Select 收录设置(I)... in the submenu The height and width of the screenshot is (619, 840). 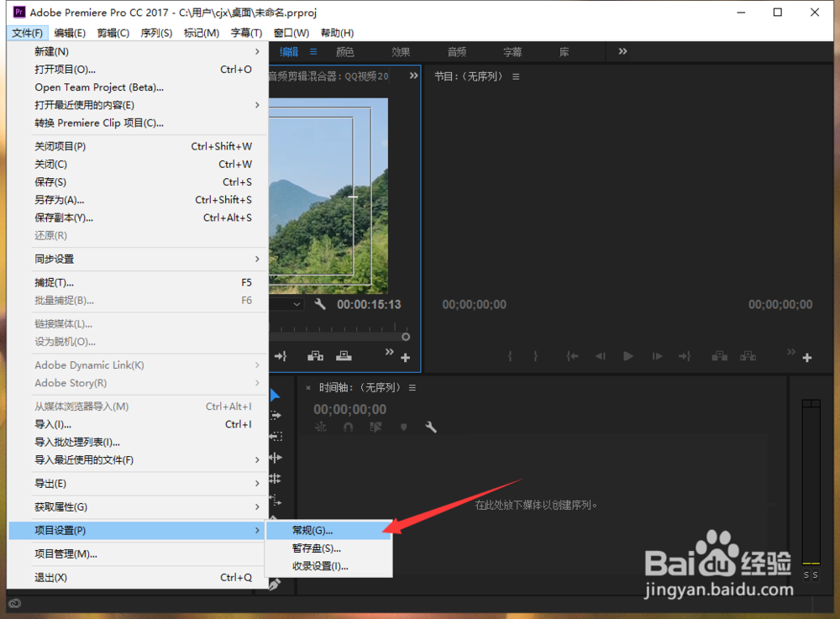click(329, 566)
